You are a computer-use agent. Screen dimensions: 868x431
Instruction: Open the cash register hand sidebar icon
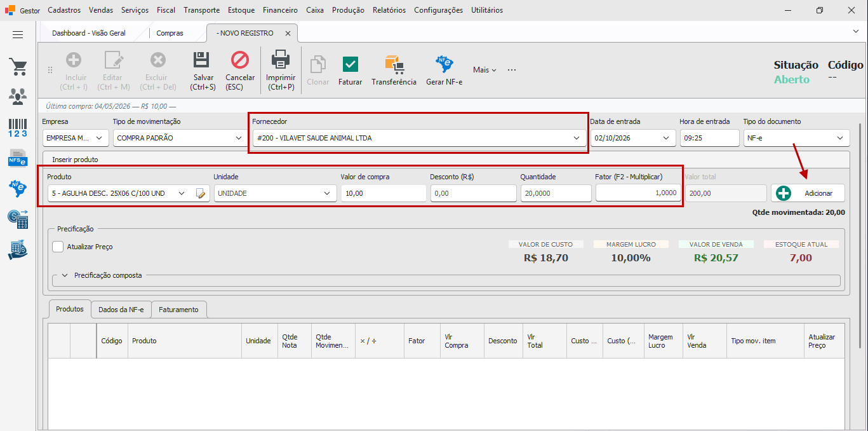point(18,250)
